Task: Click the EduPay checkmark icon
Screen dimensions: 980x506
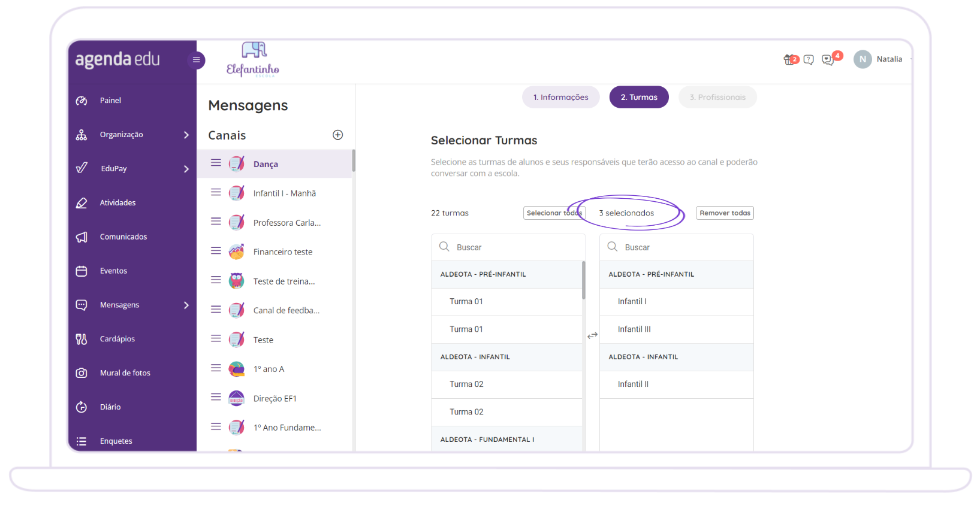Action: click(82, 168)
